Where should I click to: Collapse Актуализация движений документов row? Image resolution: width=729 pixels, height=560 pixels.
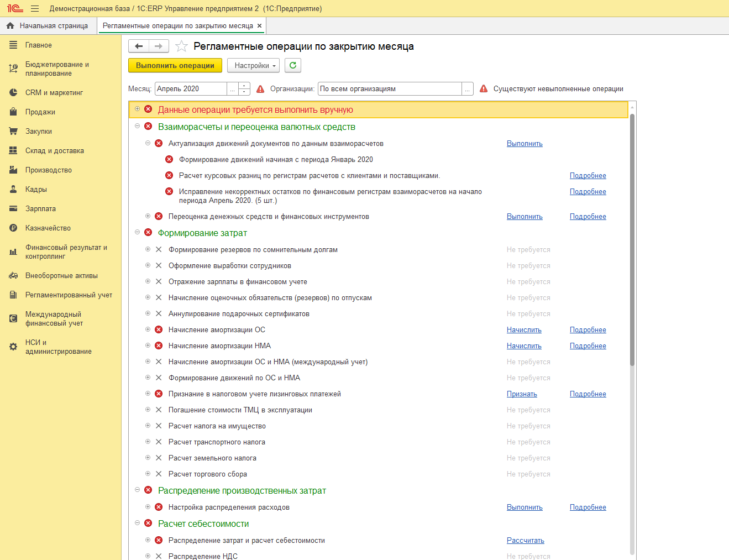pos(148,143)
